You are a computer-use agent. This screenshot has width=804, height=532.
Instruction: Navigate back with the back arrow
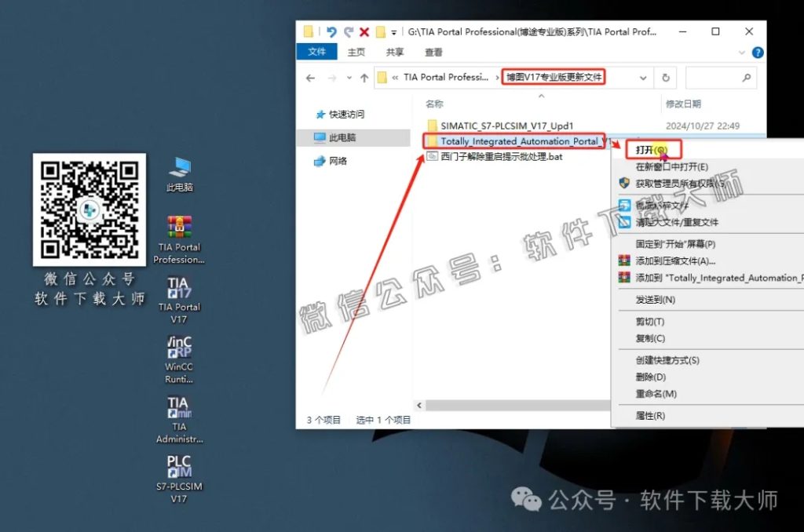click(310, 78)
